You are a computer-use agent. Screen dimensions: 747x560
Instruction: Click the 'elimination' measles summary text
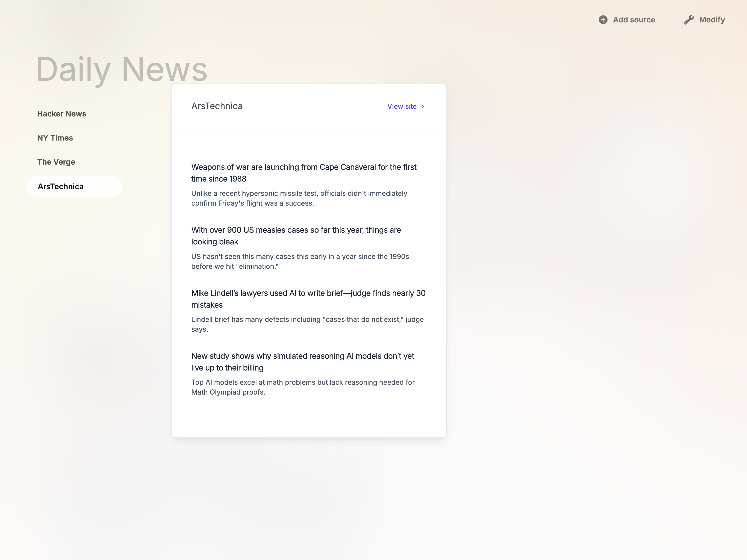(300, 261)
